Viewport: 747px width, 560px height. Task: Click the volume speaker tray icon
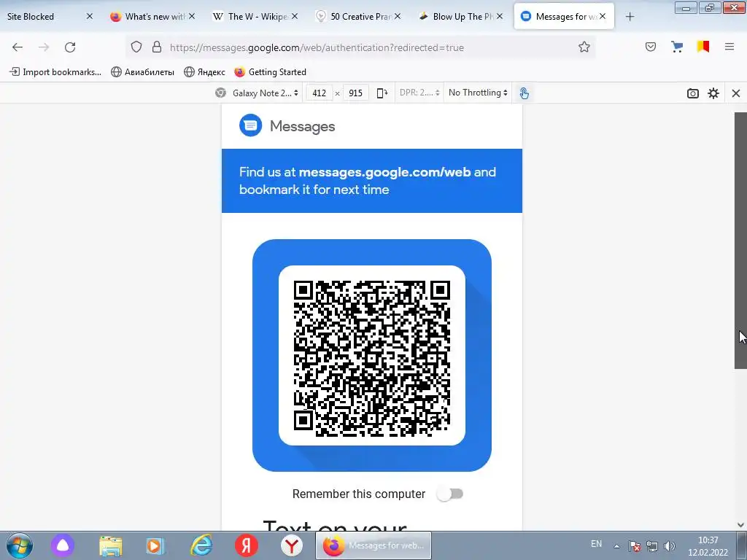[x=670, y=546]
